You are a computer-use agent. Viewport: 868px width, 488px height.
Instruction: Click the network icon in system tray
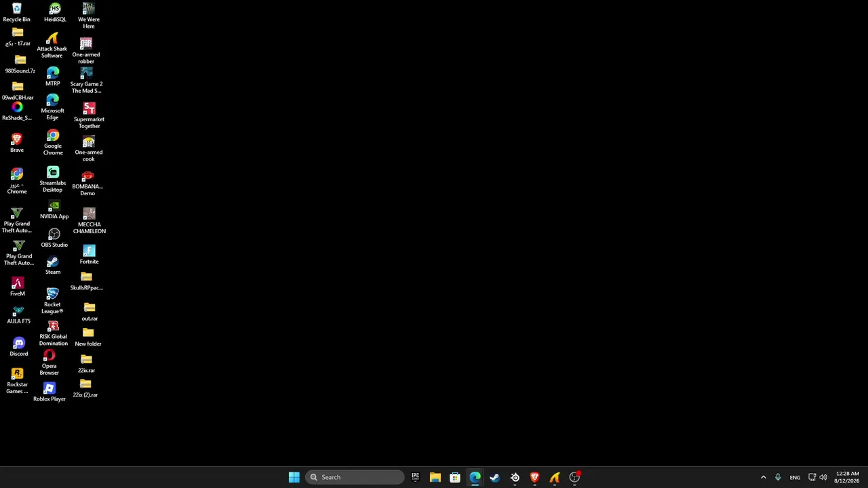click(812, 477)
